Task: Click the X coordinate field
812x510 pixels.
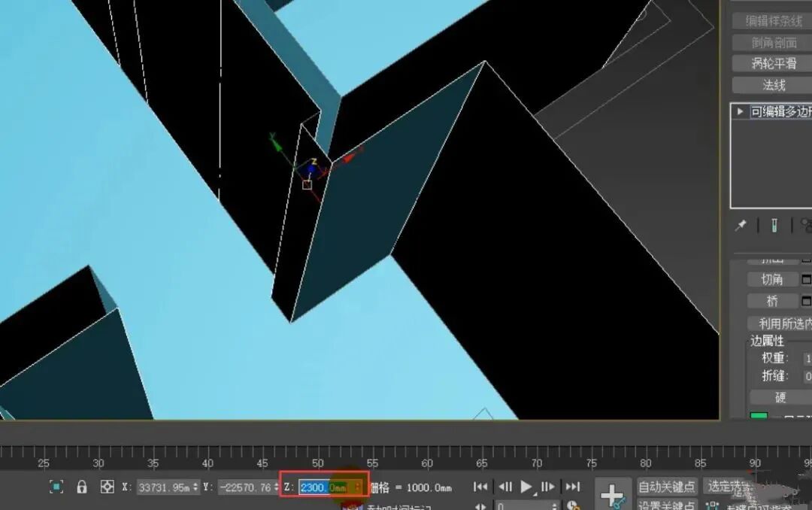Action: pos(164,487)
